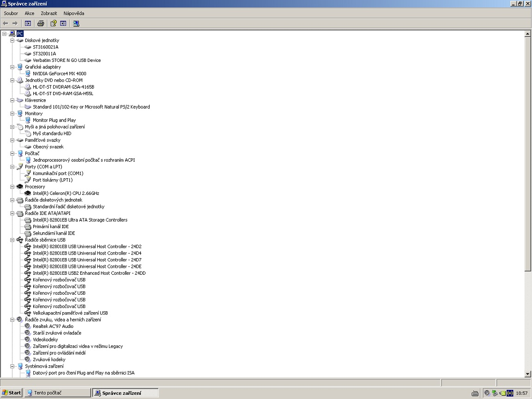Image resolution: width=532 pixels, height=399 pixels.
Task: Click the keyboard icon next to Standard 101/102-Key
Action: click(x=28, y=107)
